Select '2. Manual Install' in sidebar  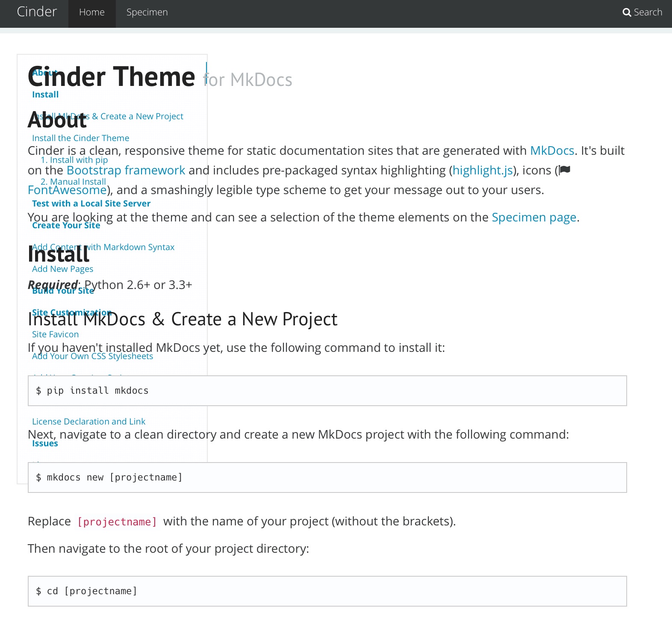pyautogui.click(x=73, y=182)
